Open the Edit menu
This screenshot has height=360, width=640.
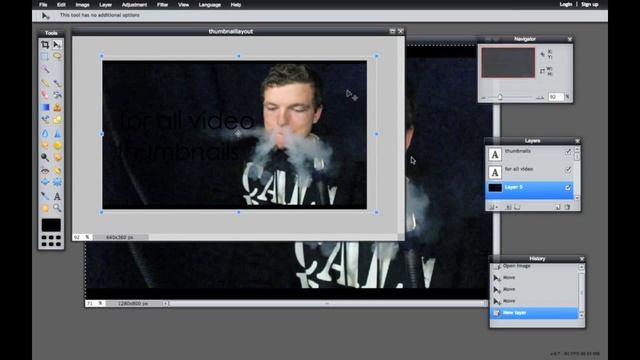(61, 5)
